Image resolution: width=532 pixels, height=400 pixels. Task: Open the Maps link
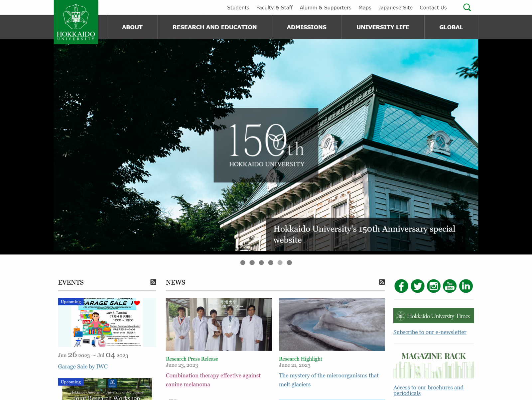point(365,8)
